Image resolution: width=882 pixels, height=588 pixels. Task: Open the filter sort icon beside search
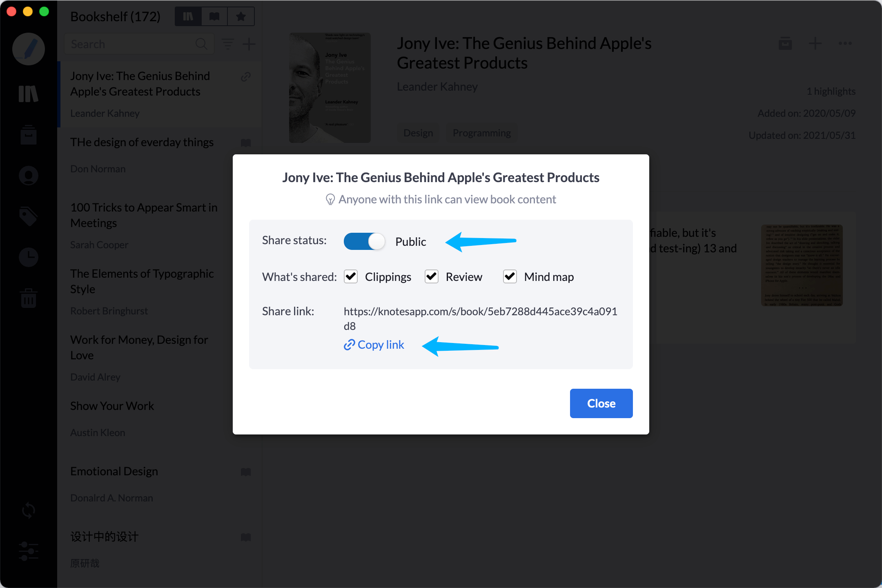point(228,44)
